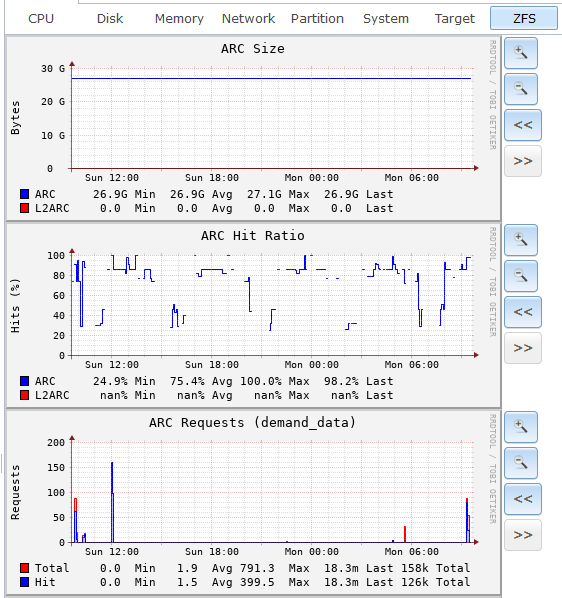Click the red Total swatch in ARC Requests legend

(24, 568)
